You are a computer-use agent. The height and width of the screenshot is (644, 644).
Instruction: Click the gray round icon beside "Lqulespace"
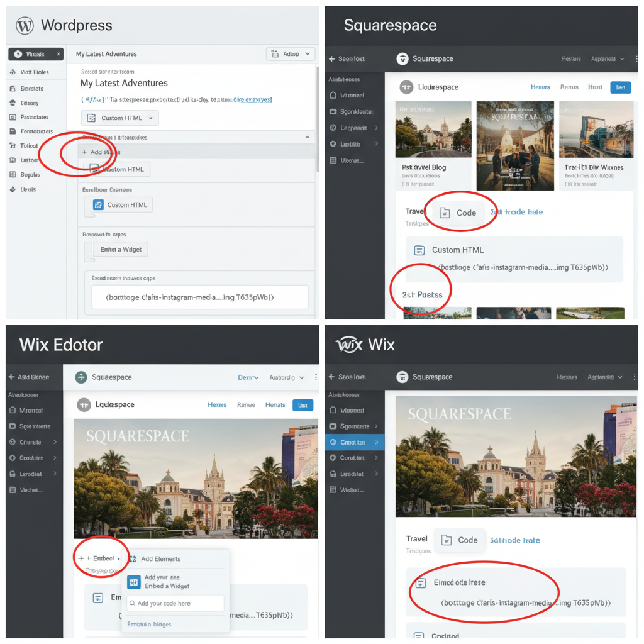point(84,404)
